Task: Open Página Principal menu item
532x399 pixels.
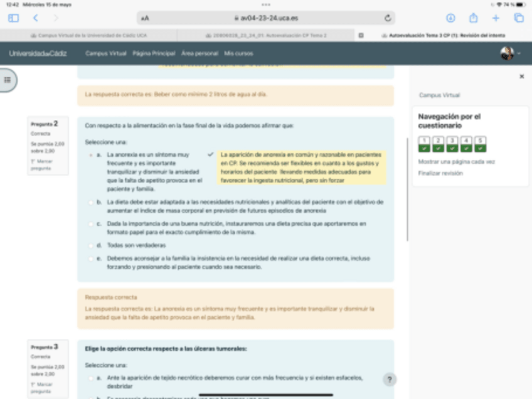Action: (154, 53)
